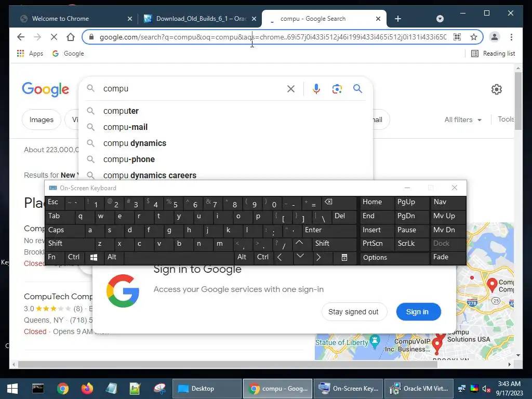
Task: Toggle ScrLk on the On-Screen Keyboard
Action: (412, 244)
